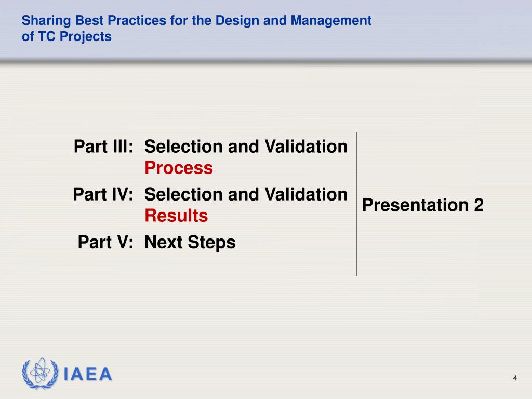Click the word 'Validation' beside 'Part III:'
This screenshot has height=399, width=532.
(306, 147)
